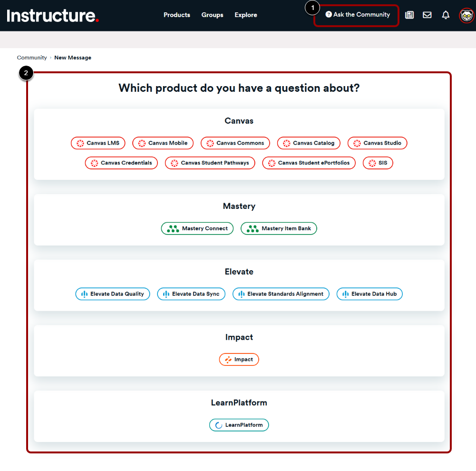476x471 pixels.
Task: Open the Products menu
Action: click(x=177, y=15)
